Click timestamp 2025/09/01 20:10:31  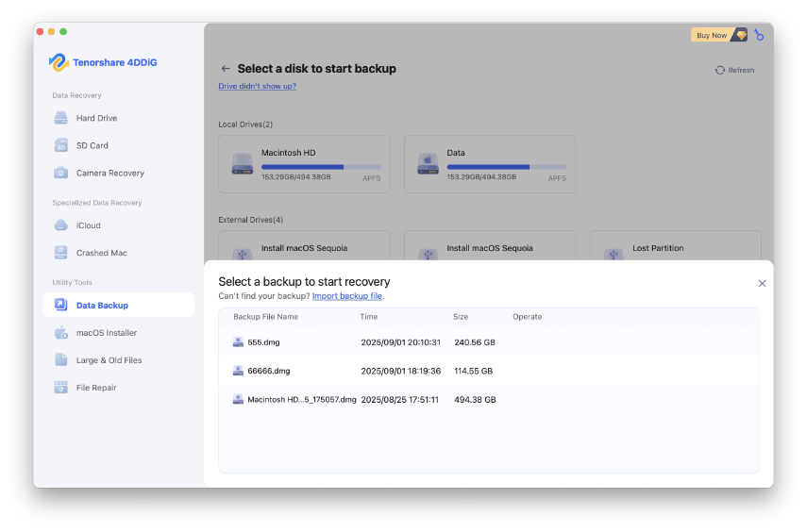(400, 342)
